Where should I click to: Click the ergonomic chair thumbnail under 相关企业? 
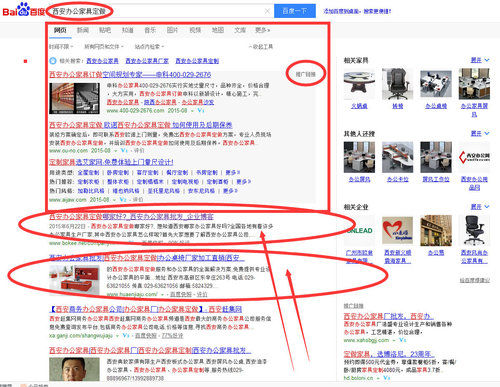tap(474, 230)
